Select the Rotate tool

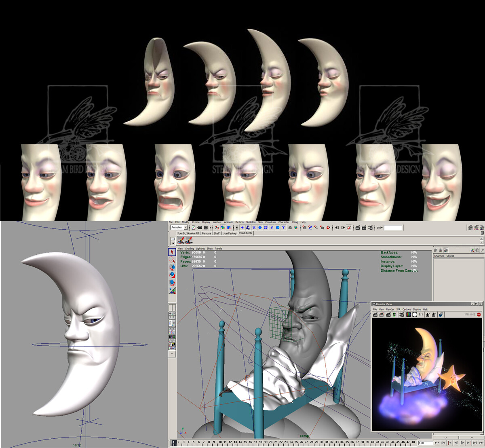[172, 275]
